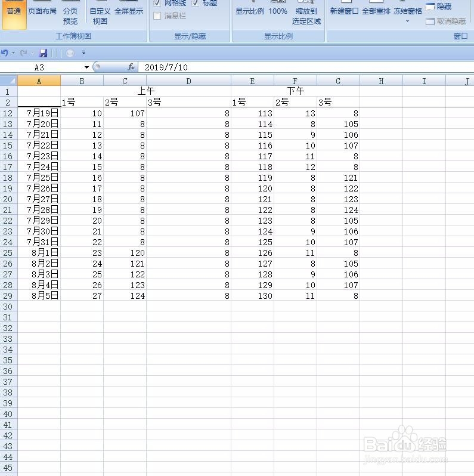Click 全部重排 (Arrange All)
The width and height of the screenshot is (474, 476).
tap(376, 11)
